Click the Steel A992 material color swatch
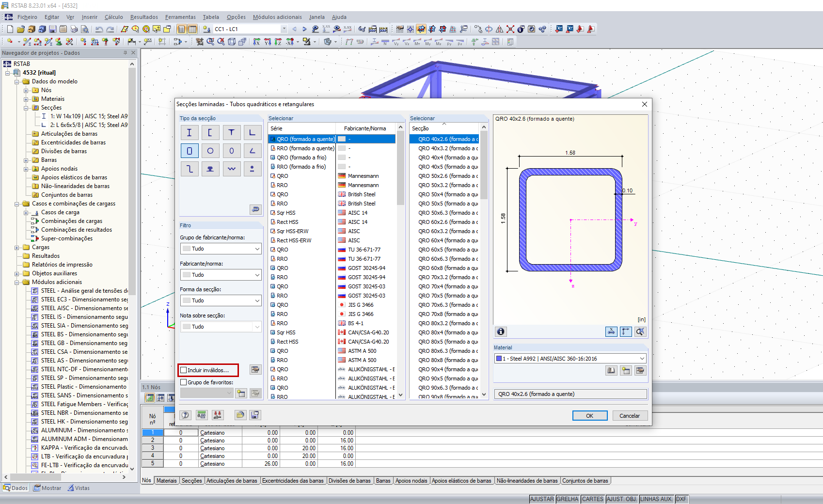 499,359
